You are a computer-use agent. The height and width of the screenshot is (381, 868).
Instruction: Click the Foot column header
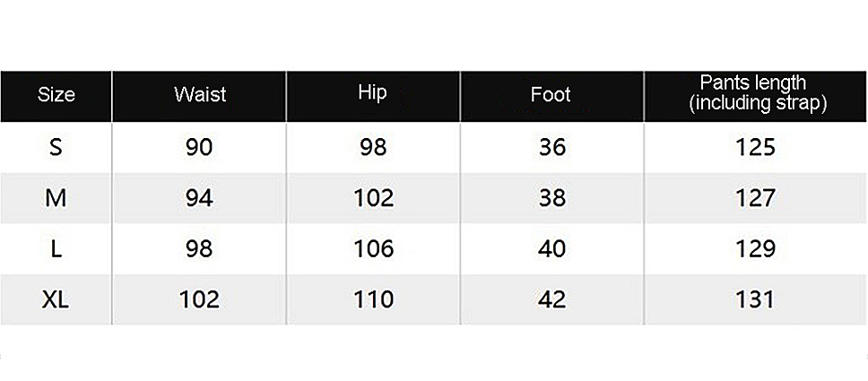(551, 95)
